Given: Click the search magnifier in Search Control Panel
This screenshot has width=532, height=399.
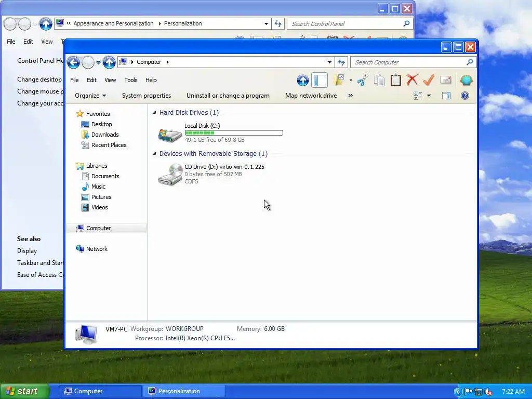Looking at the screenshot, I should (406, 23).
